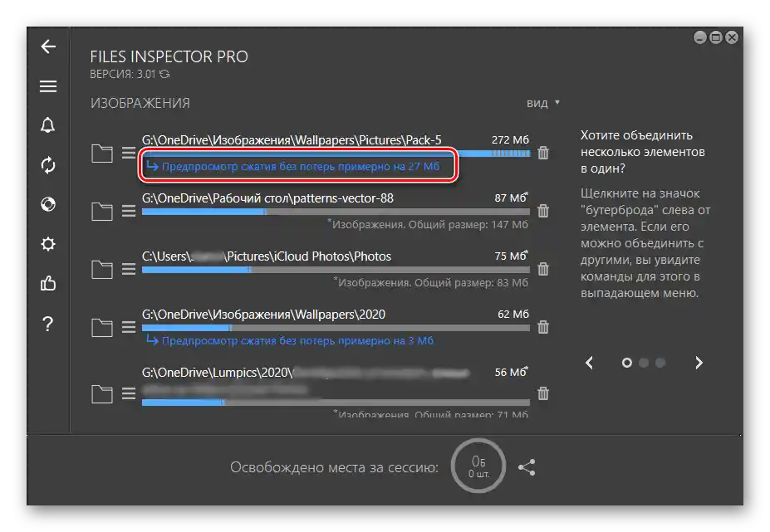Open sandwich menu for Lumpics\2020 row
Image resolution: width=770 pixels, height=532 pixels.
(x=129, y=393)
